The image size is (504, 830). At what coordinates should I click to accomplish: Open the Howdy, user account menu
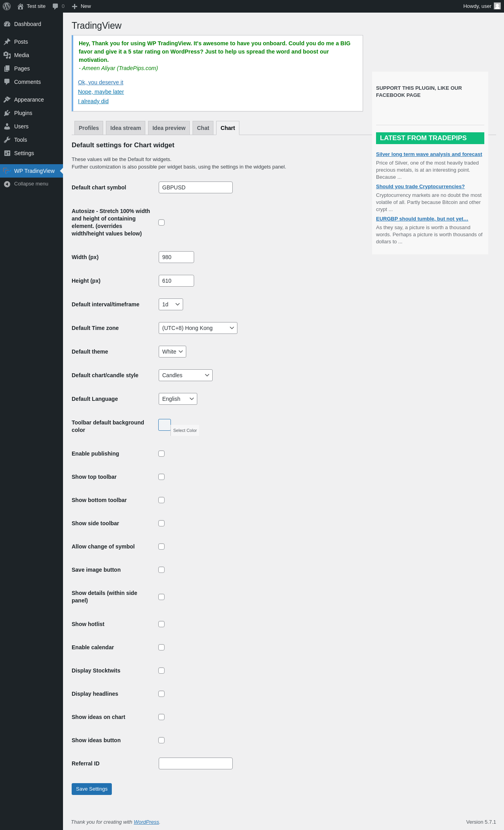click(482, 6)
